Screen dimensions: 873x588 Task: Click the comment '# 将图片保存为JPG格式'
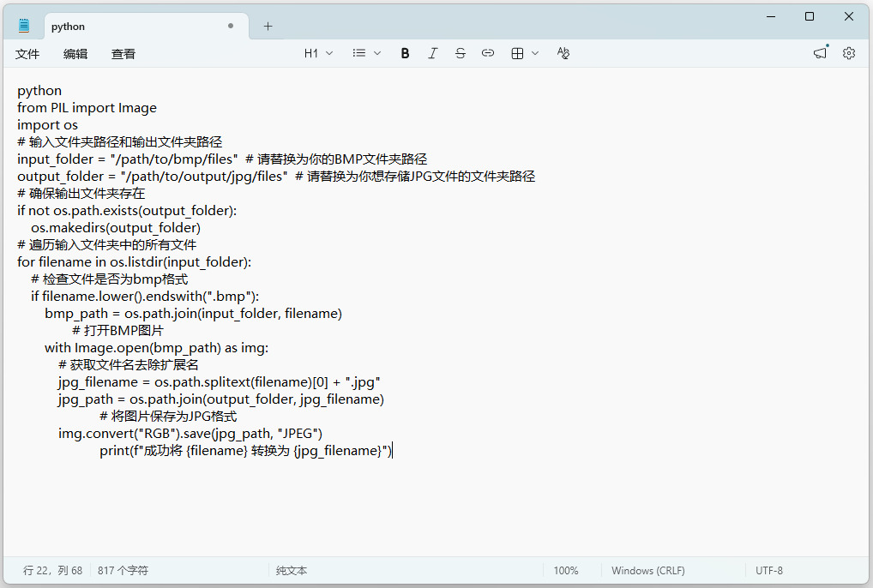pos(168,417)
